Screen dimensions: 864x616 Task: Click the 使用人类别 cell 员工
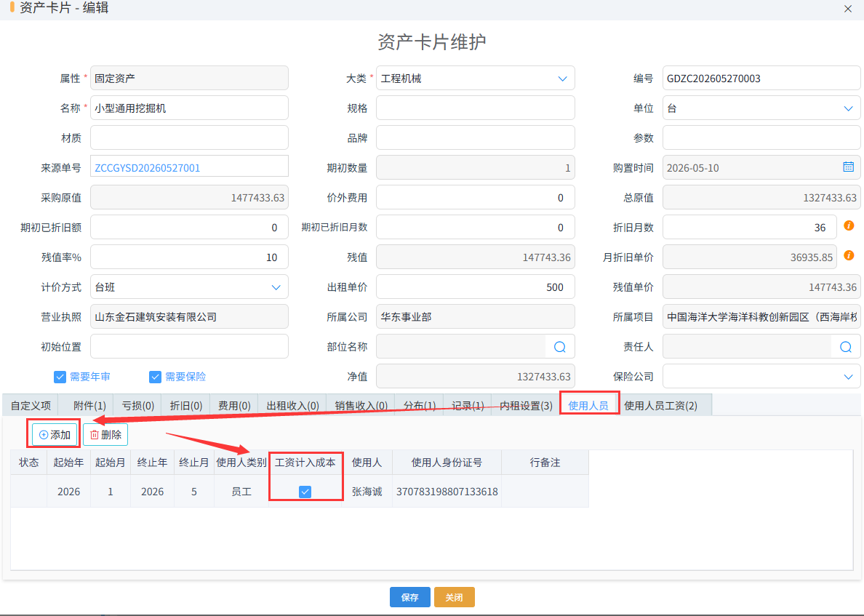point(241,492)
